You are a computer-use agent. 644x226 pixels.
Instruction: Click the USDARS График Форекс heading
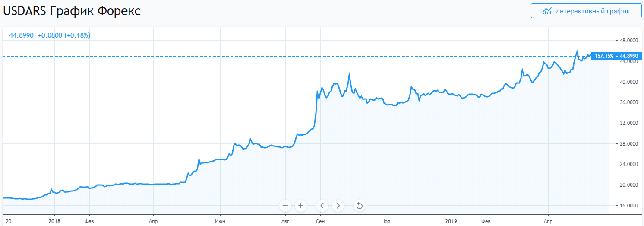tap(72, 11)
